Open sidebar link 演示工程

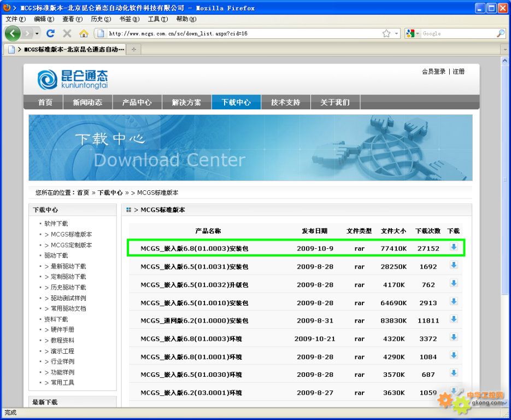pos(62,351)
